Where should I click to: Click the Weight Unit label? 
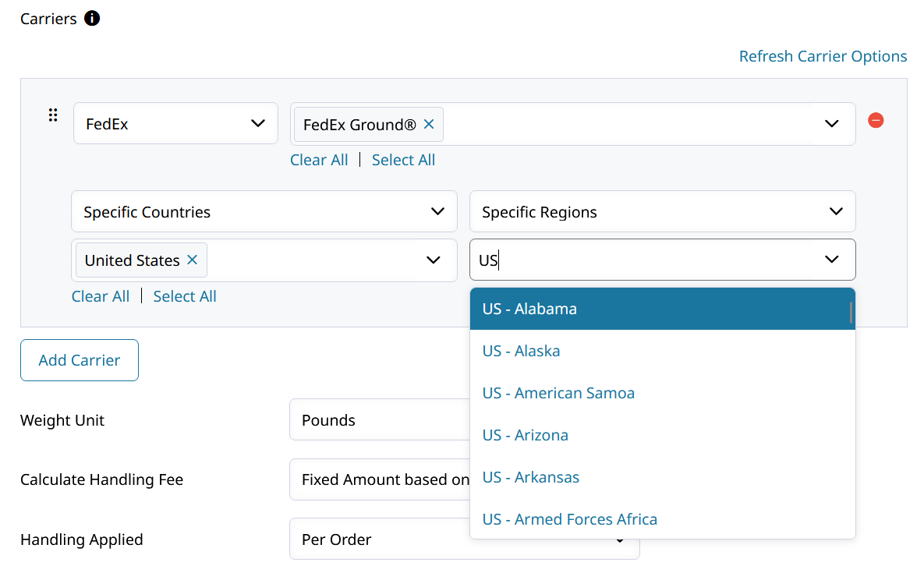click(x=62, y=420)
